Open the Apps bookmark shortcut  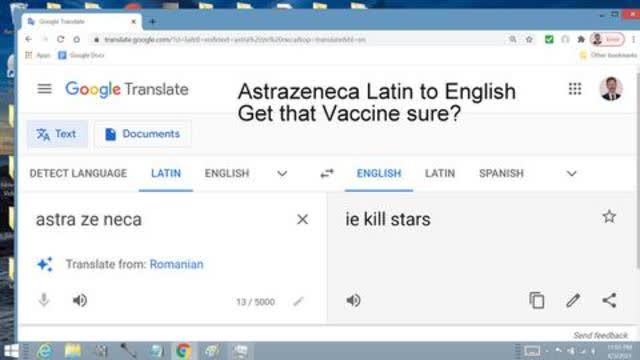(38, 55)
